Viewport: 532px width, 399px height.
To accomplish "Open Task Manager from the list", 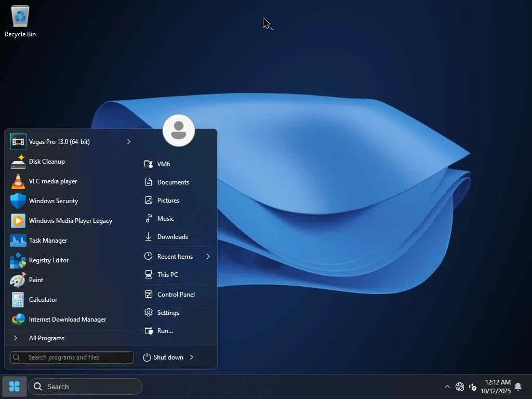I will [71, 241].
